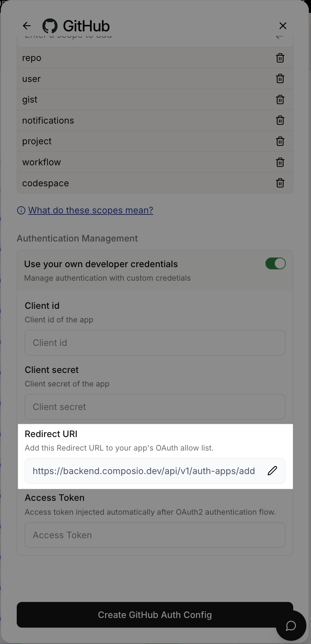Open the What do these scopes mean link

(x=91, y=210)
